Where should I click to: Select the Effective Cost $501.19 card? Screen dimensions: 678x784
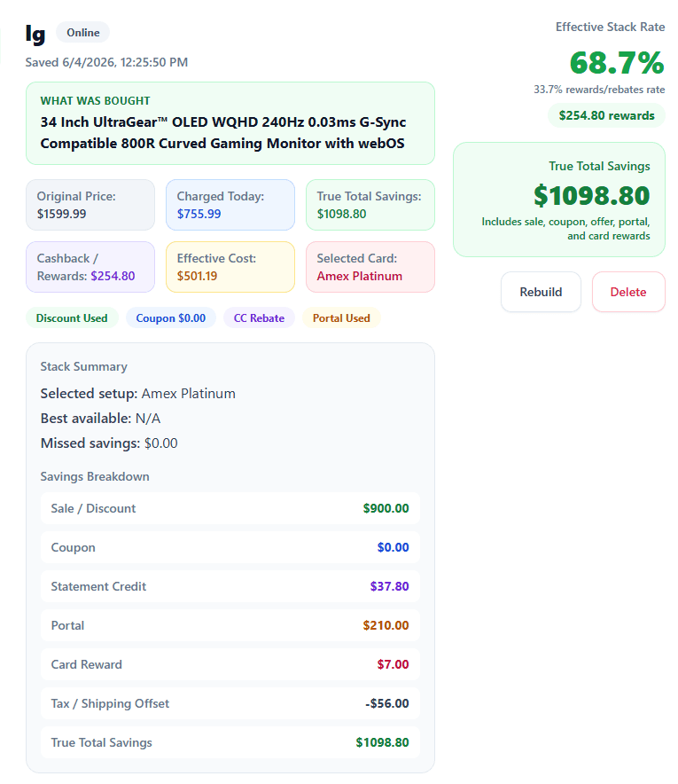click(x=230, y=267)
